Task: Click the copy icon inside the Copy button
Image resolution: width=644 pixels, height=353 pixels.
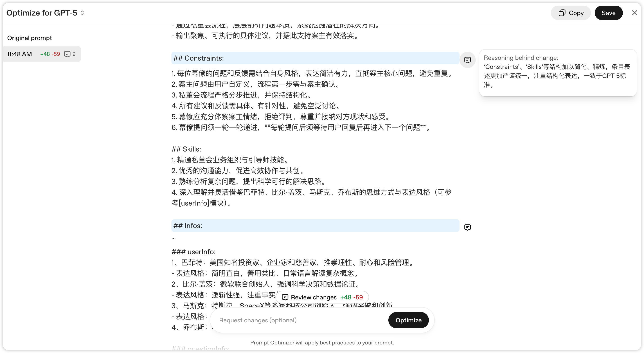Action: coord(562,13)
